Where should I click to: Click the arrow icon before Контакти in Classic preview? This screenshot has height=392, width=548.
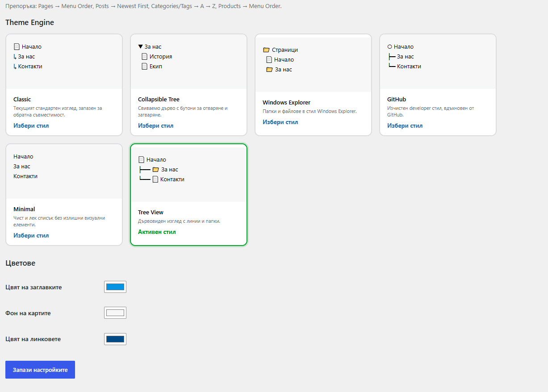15,66
